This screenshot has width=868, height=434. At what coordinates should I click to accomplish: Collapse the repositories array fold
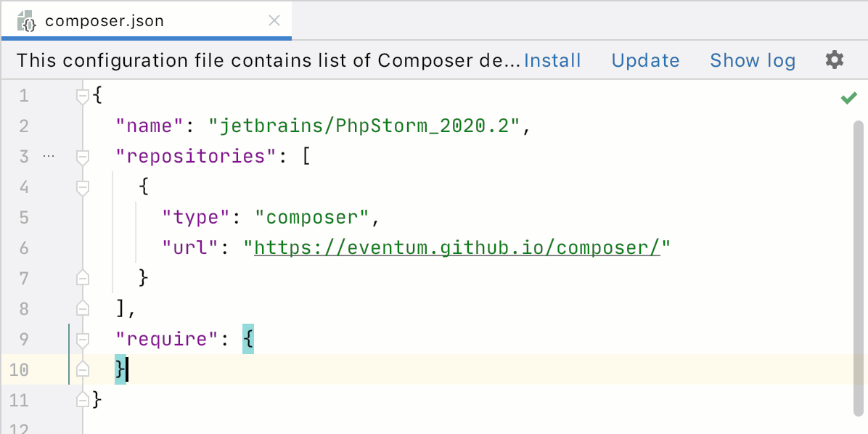83,156
